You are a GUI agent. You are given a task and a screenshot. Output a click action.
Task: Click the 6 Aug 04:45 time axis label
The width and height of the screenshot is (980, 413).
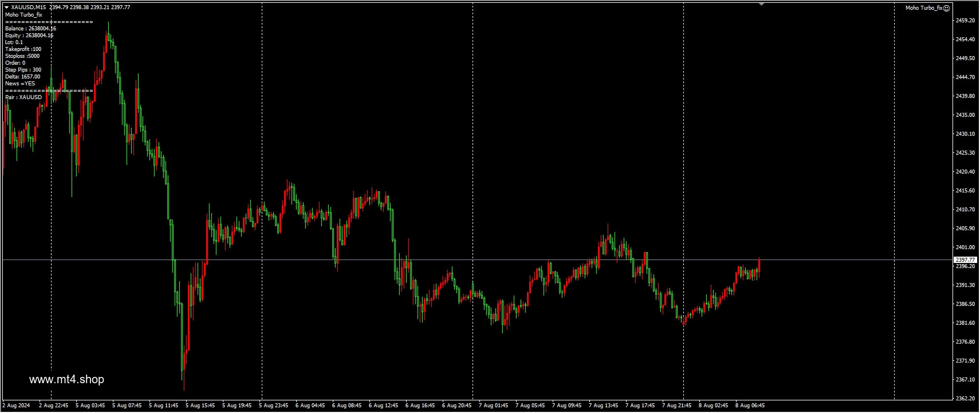pos(310,406)
